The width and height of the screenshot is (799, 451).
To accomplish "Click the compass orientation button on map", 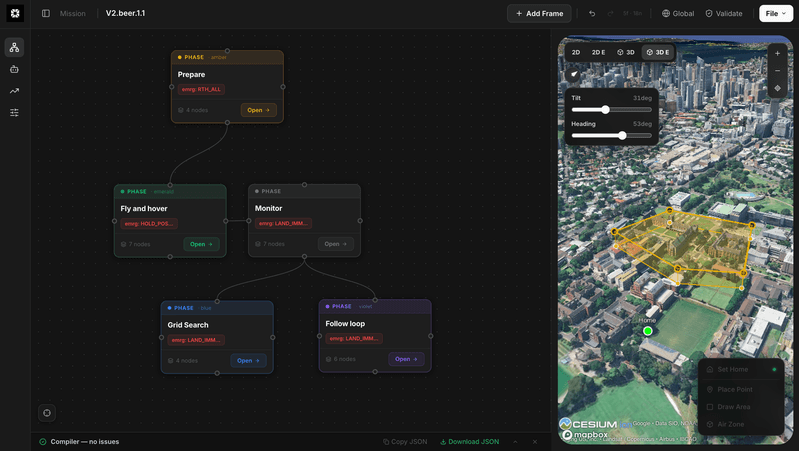I will 574,74.
